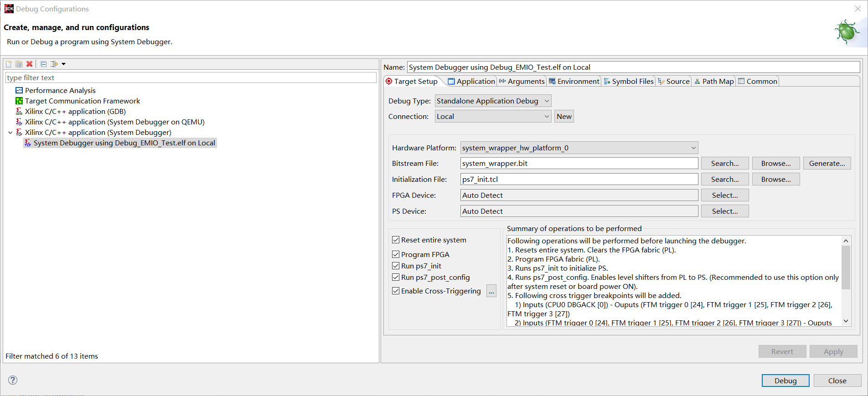This screenshot has height=396, width=868.
Task: Click the Apply button
Action: [x=833, y=351]
